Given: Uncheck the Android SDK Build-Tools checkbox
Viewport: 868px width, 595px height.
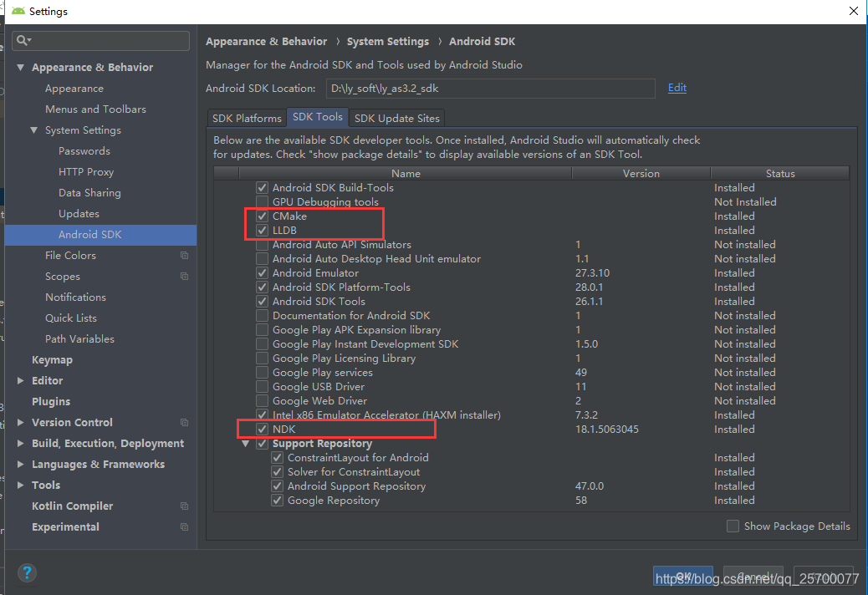Looking at the screenshot, I should pos(263,188).
